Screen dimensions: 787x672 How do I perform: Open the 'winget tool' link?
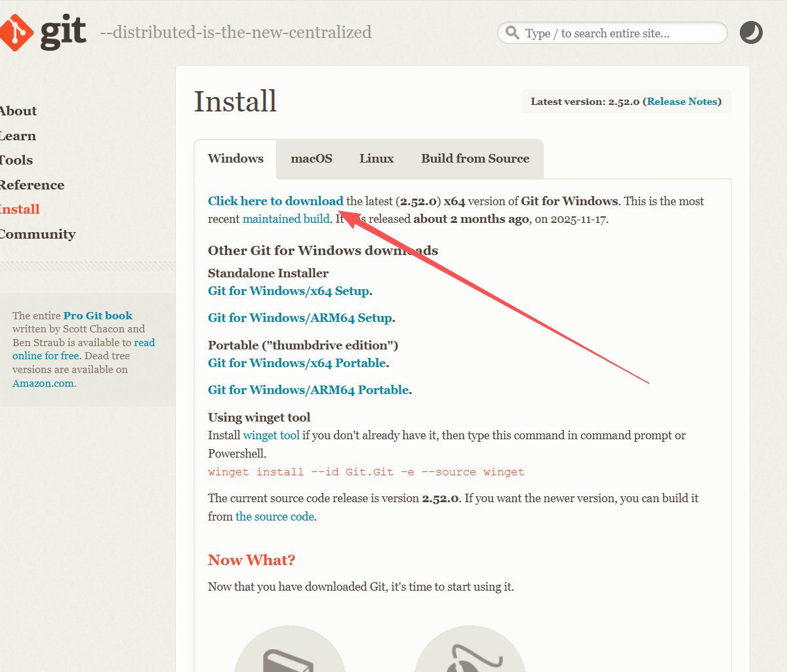coord(272,435)
